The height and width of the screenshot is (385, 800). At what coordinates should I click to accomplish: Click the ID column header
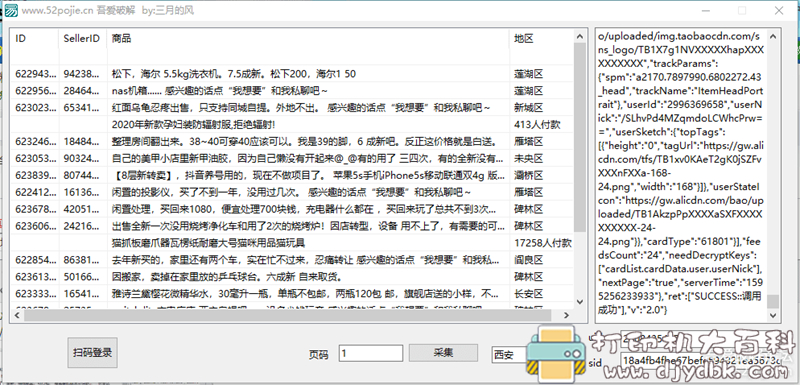[x=34, y=39]
